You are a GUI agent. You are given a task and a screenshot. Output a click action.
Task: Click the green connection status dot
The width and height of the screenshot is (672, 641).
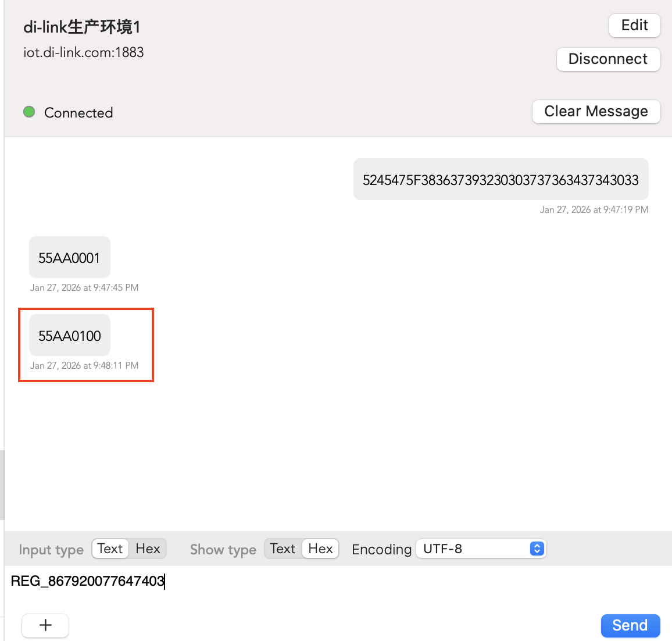click(29, 112)
